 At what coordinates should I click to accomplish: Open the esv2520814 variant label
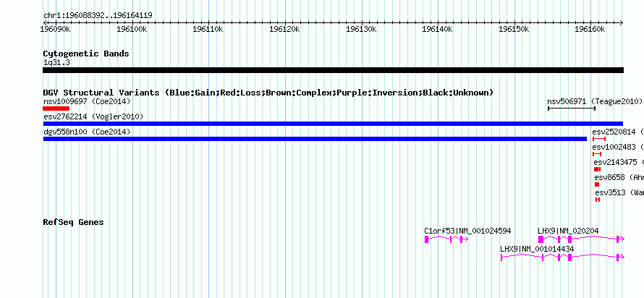tap(618, 132)
